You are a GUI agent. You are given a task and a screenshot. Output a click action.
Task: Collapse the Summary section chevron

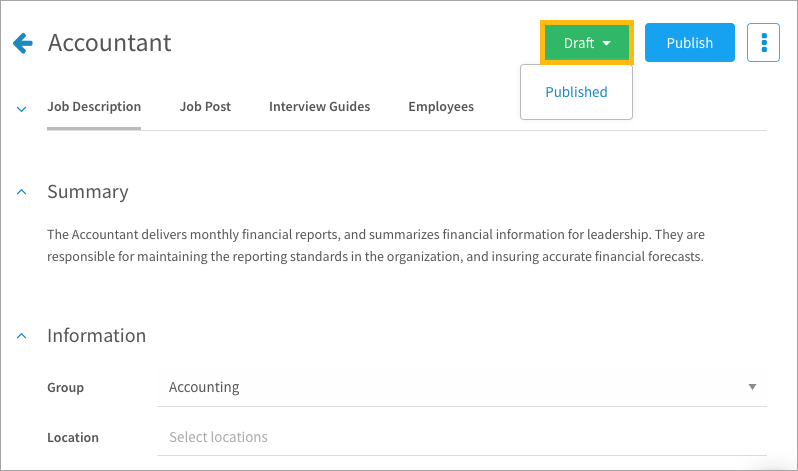tap(21, 192)
